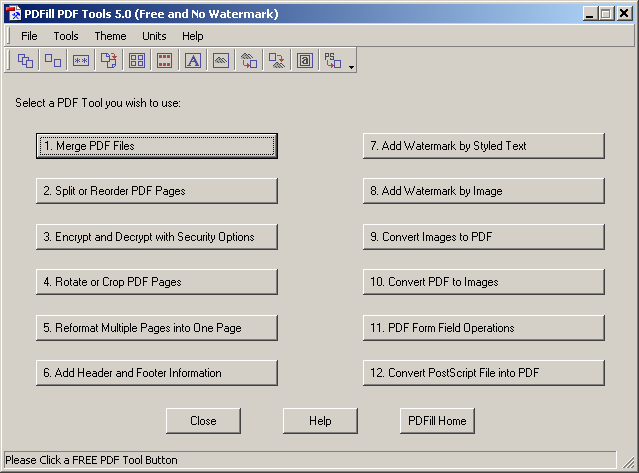Screen dimensions: 639x473
Task: Select 3. Encrypt and Decrypt with Security Options
Action: [157, 237]
